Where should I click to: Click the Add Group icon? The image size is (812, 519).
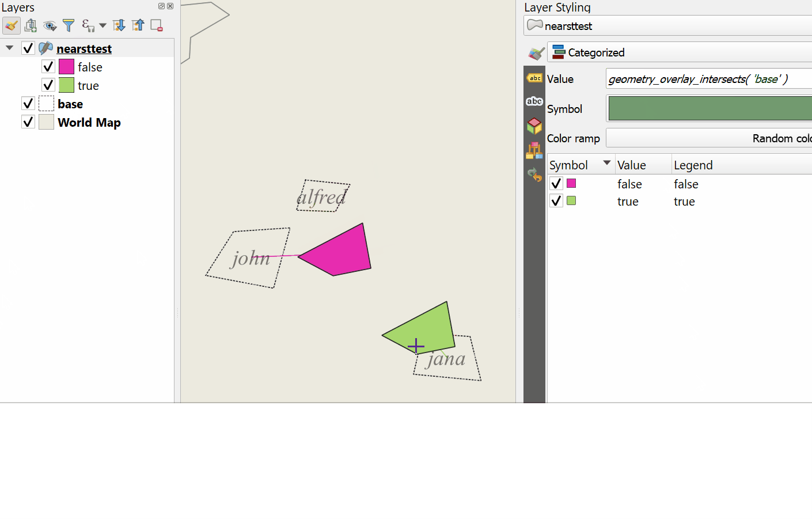click(31, 25)
